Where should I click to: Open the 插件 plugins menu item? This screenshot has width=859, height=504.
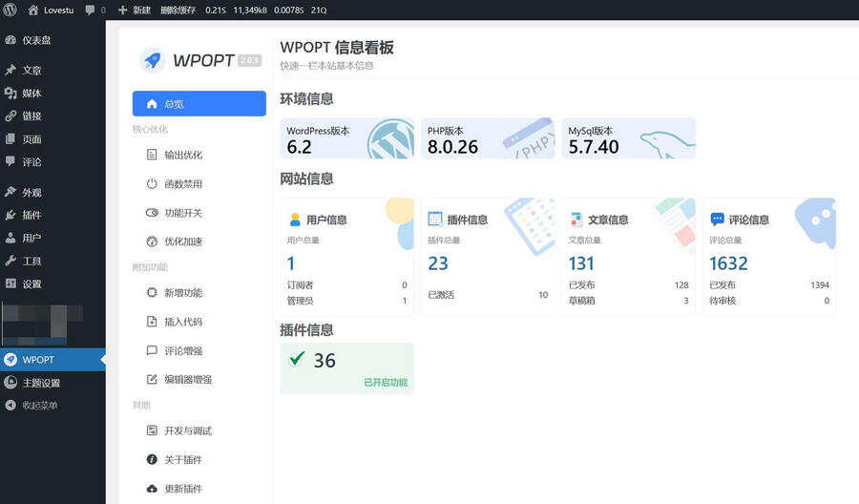pyautogui.click(x=31, y=215)
